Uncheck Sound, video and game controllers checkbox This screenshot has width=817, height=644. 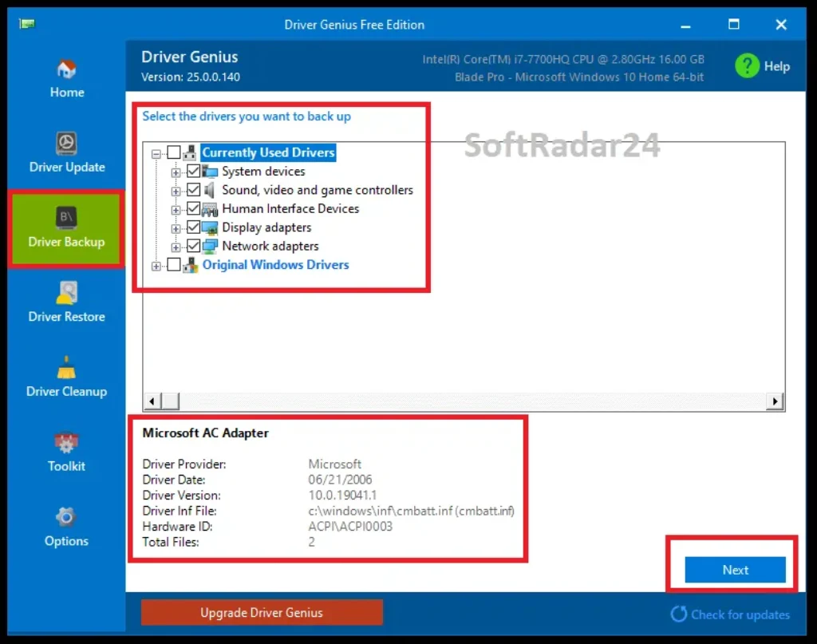193,190
